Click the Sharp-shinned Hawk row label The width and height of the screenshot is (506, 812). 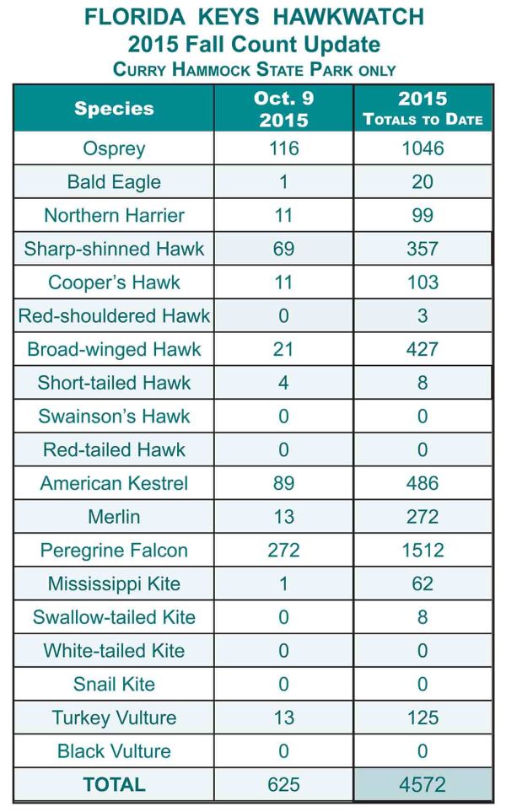click(114, 249)
